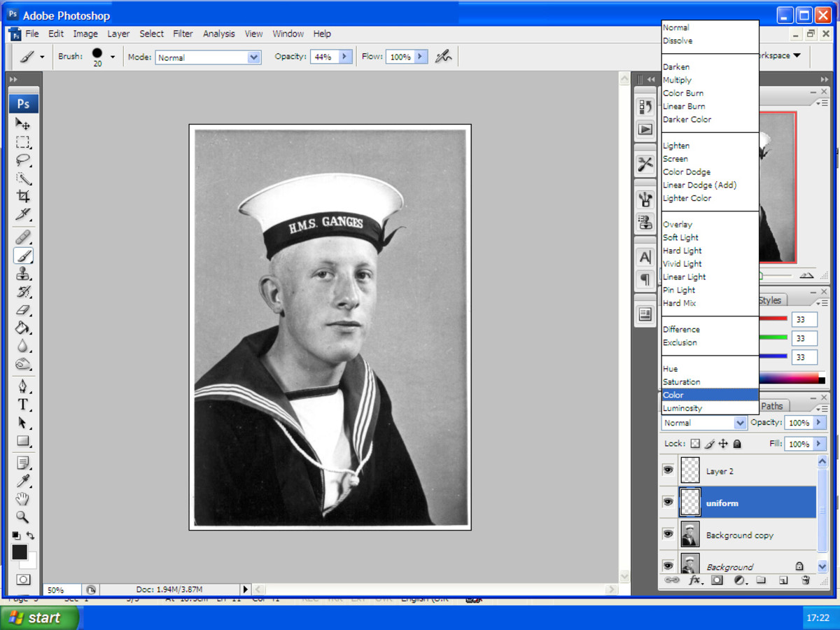This screenshot has width=840, height=630.
Task: Click the Start button on the taskbar
Action: coord(38,618)
